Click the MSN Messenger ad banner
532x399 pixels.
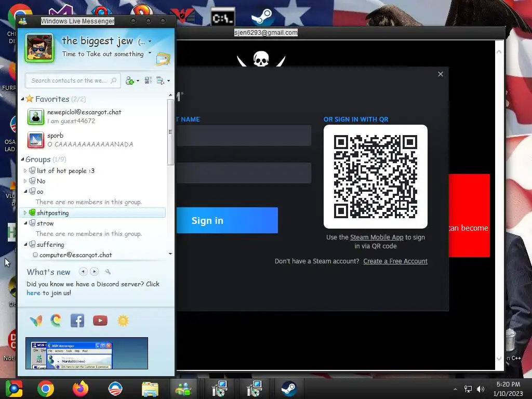(x=87, y=353)
